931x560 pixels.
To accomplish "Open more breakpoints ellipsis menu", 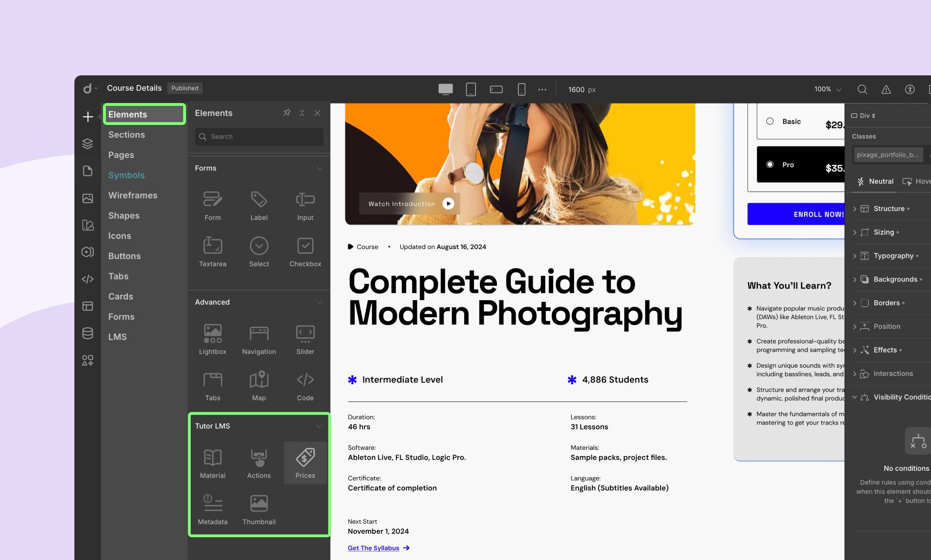I will tap(542, 89).
